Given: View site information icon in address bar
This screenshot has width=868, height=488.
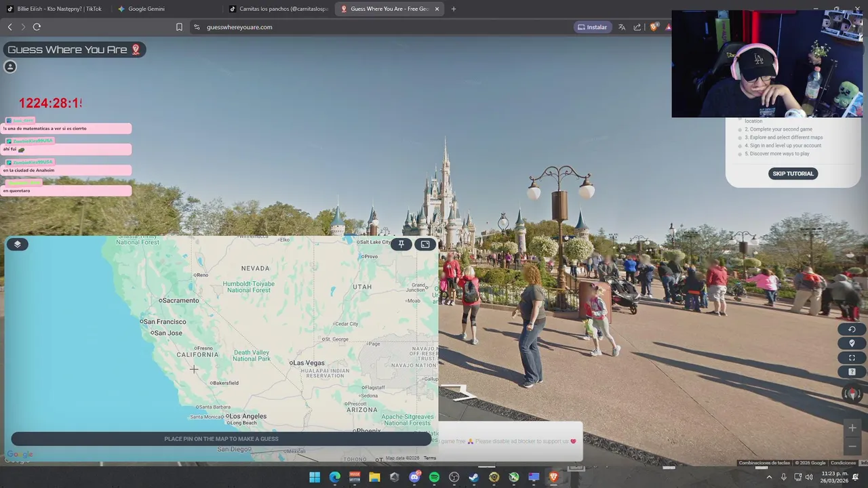Looking at the screenshot, I should 197,27.
